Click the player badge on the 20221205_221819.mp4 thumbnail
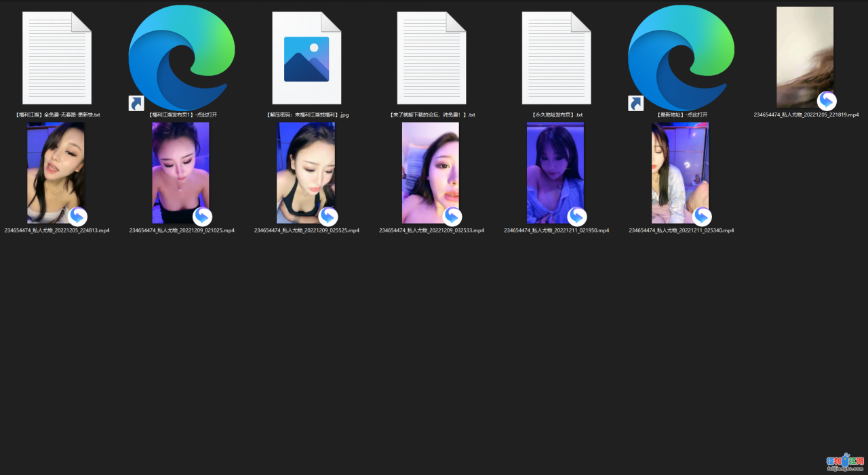Image resolution: width=868 pixels, height=475 pixels. pos(826,101)
